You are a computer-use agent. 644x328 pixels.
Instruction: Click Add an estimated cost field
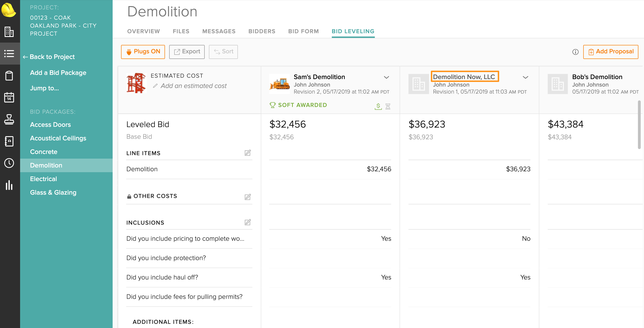(x=193, y=86)
